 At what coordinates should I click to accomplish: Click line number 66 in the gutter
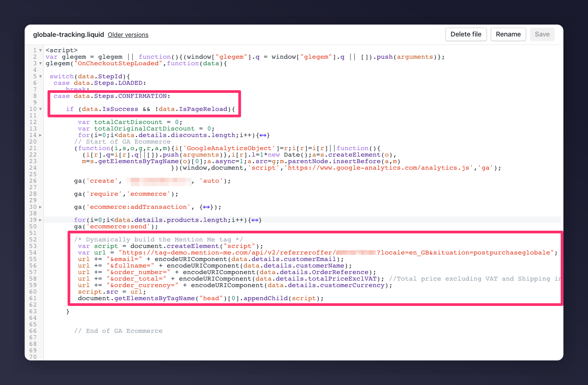click(33, 331)
